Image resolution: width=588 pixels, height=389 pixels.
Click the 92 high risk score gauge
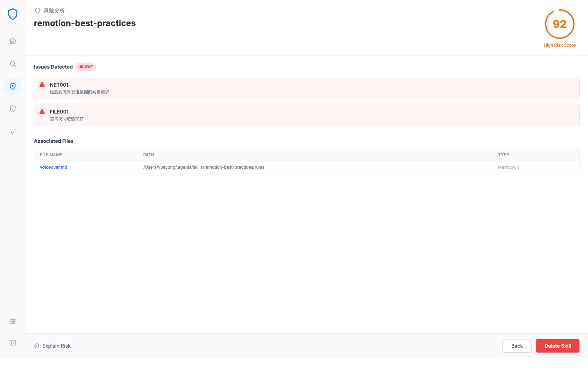coord(559,24)
